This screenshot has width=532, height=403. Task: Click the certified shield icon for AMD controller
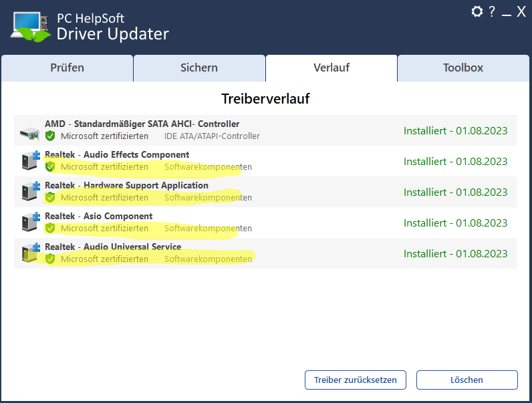tap(50, 136)
